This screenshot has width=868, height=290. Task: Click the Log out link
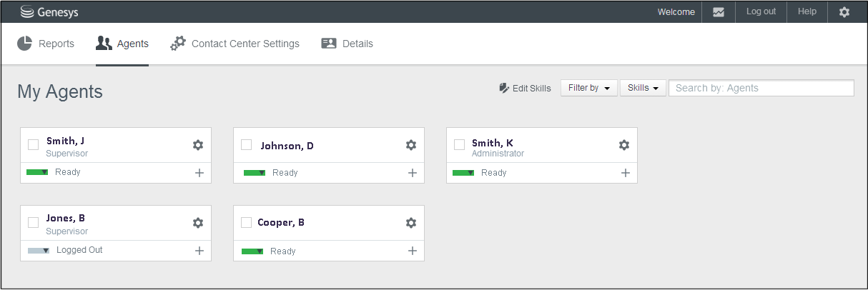click(761, 11)
